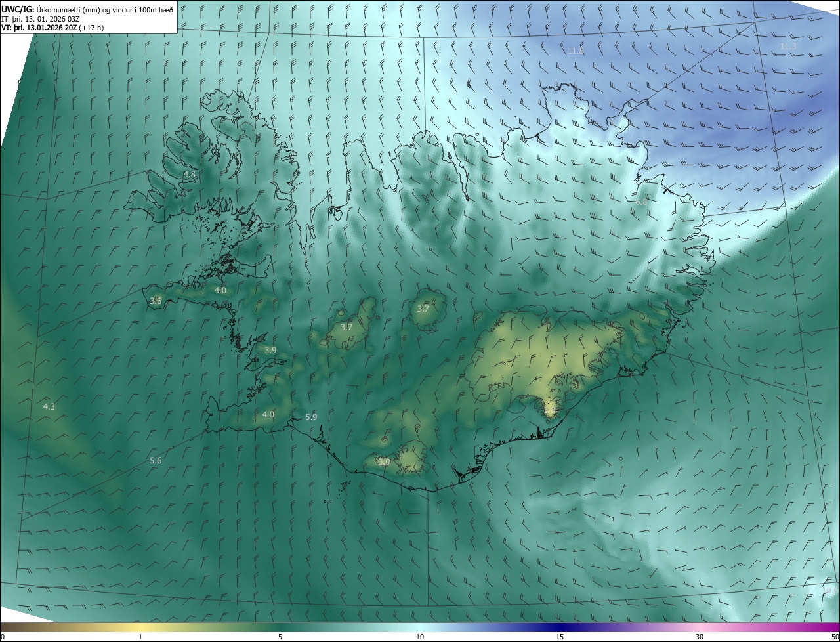The height and width of the screenshot is (642, 840).
Task: Click the 5.9 value label on the map
Action: pyautogui.click(x=312, y=417)
